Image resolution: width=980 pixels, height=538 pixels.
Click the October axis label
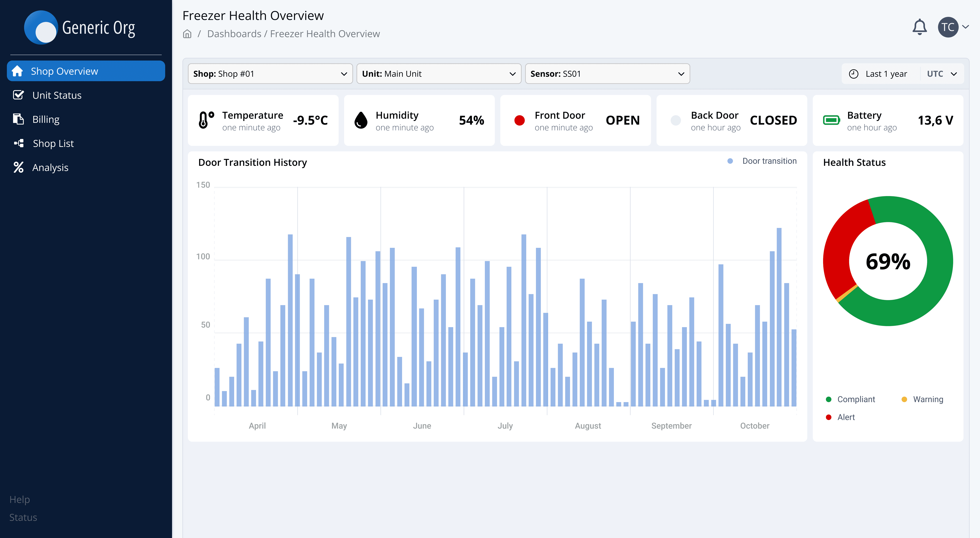[755, 426]
